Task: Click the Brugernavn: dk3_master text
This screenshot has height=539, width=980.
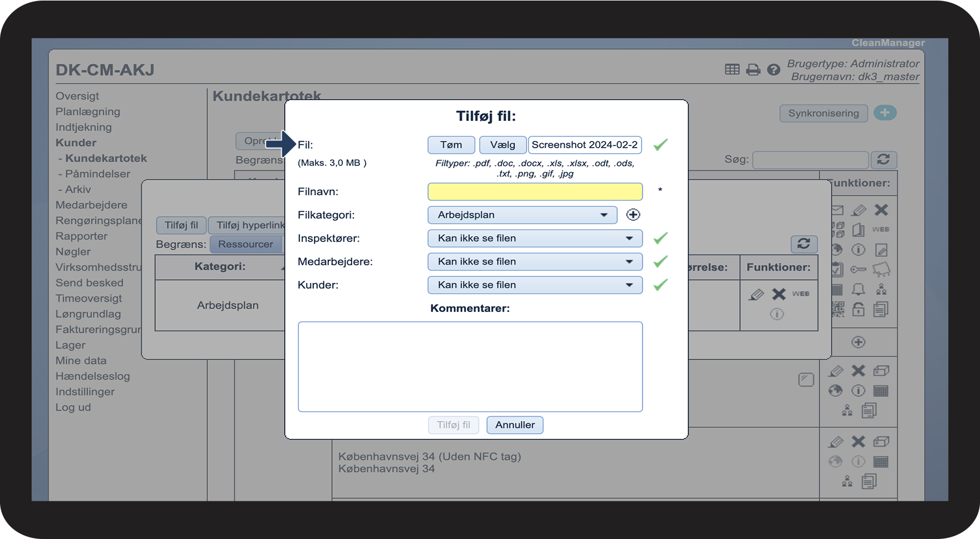Action: (855, 77)
